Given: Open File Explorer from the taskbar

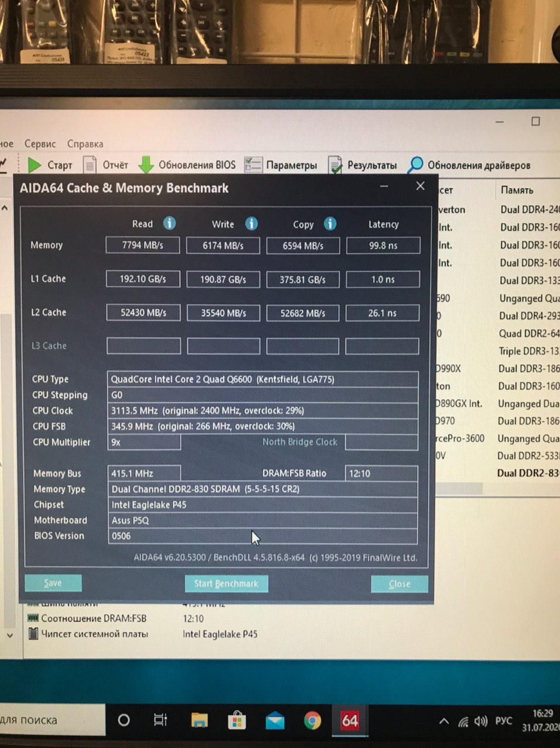Looking at the screenshot, I should [199, 720].
